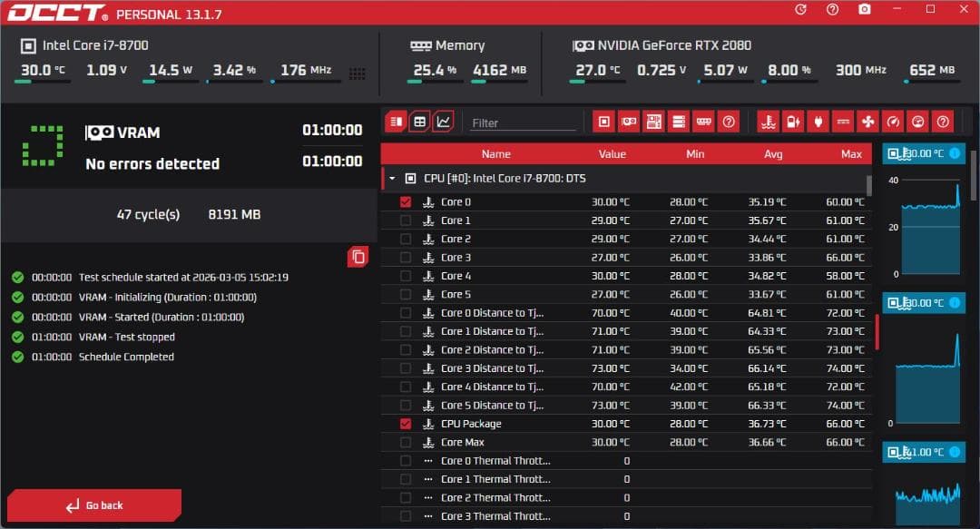Enable the Core Max checkbox
Viewport: 980px width, 529px height.
tap(406, 443)
